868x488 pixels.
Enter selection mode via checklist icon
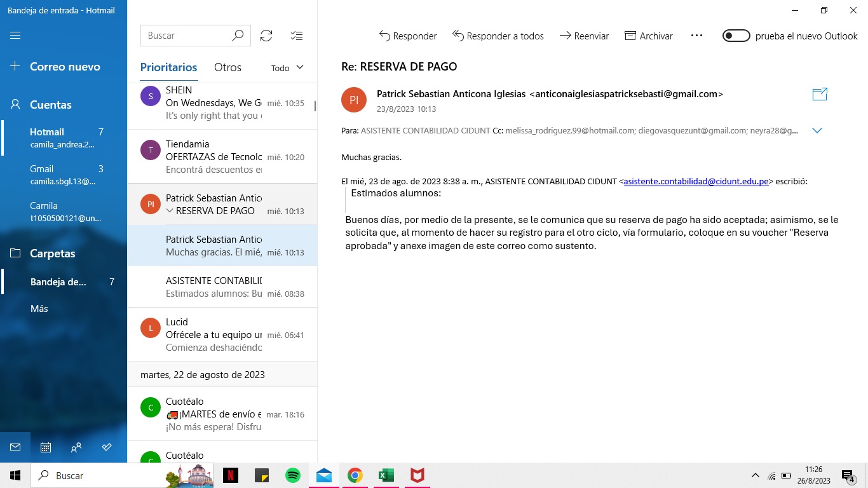pyautogui.click(x=297, y=36)
